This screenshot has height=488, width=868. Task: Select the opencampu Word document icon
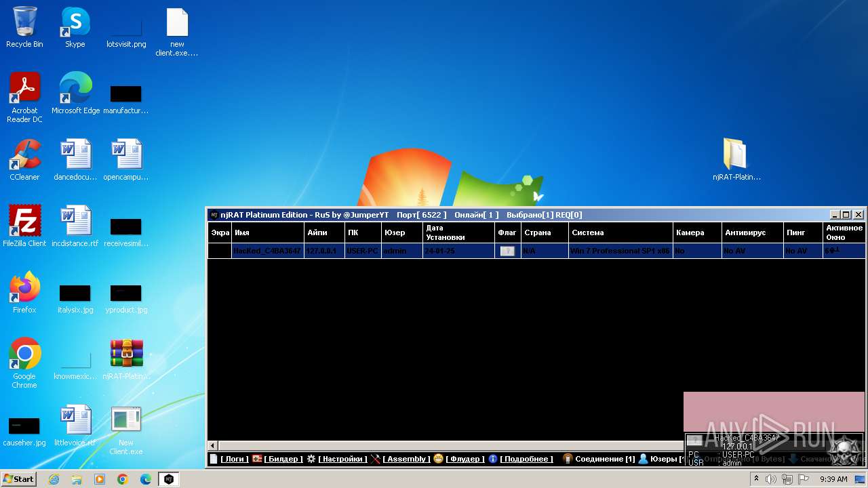pyautogui.click(x=126, y=160)
